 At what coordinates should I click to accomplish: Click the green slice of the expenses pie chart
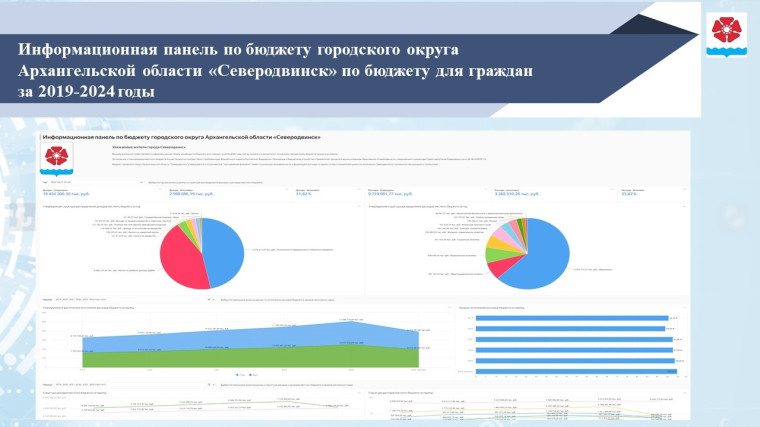[x=497, y=255]
